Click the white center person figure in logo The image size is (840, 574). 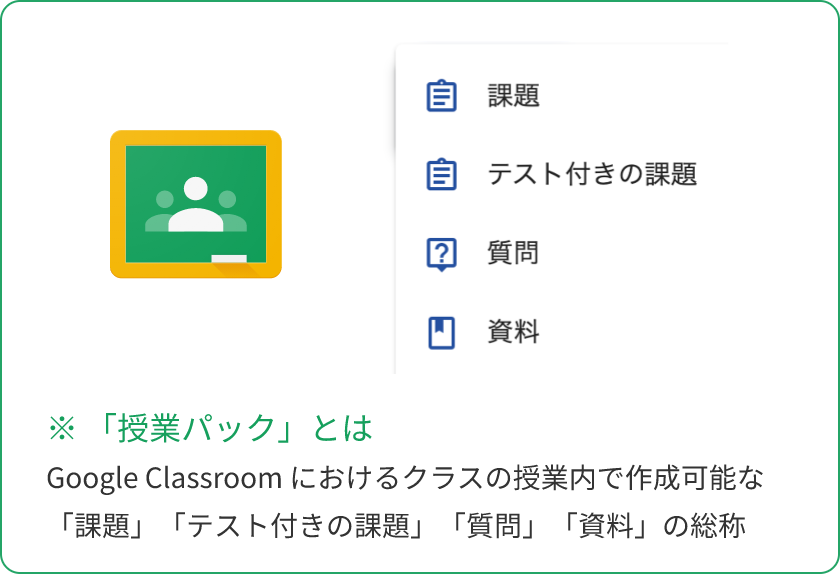(196, 204)
